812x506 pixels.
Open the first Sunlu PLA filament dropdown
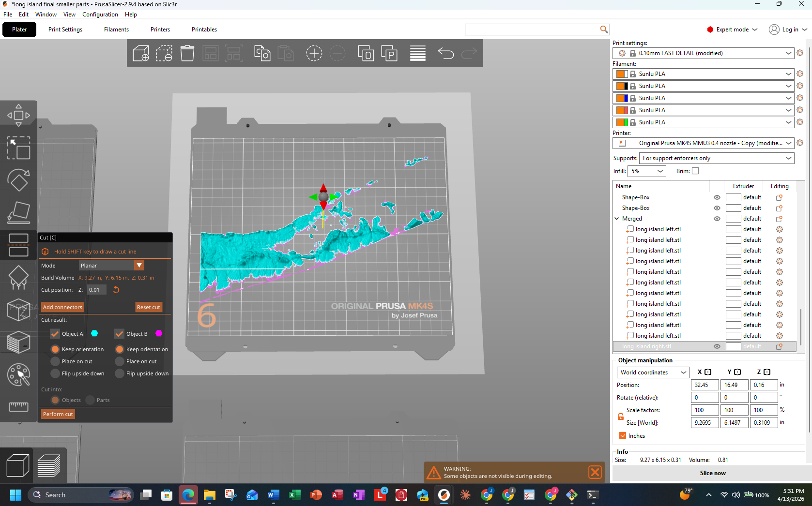[703, 74]
